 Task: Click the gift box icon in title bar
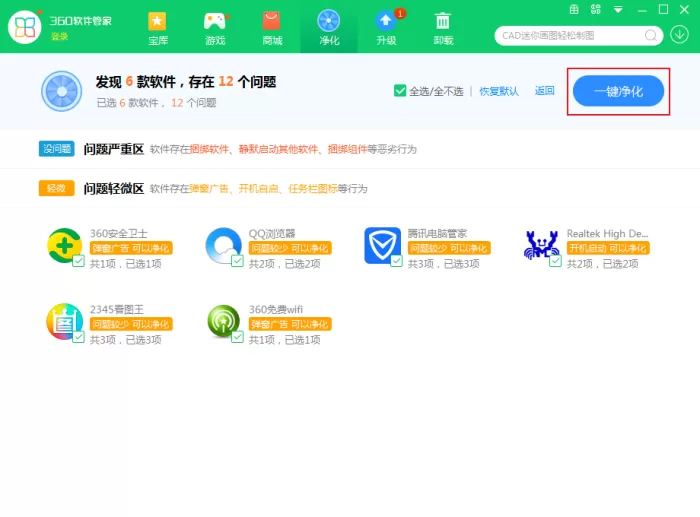tap(574, 9)
